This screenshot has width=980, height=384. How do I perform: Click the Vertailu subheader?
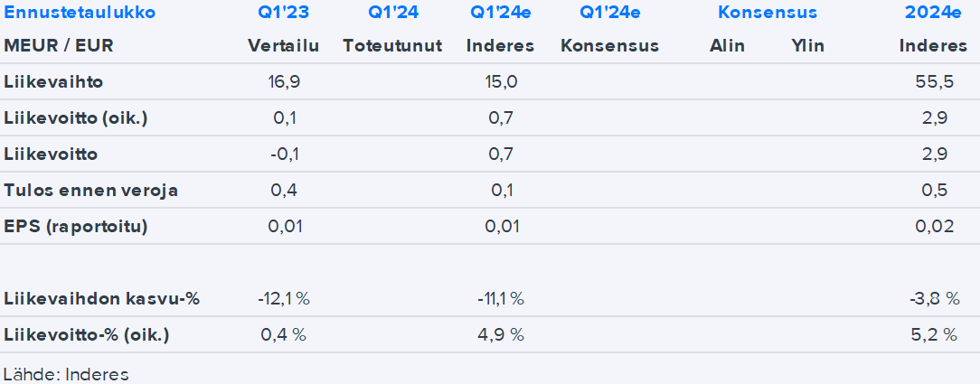[283, 46]
